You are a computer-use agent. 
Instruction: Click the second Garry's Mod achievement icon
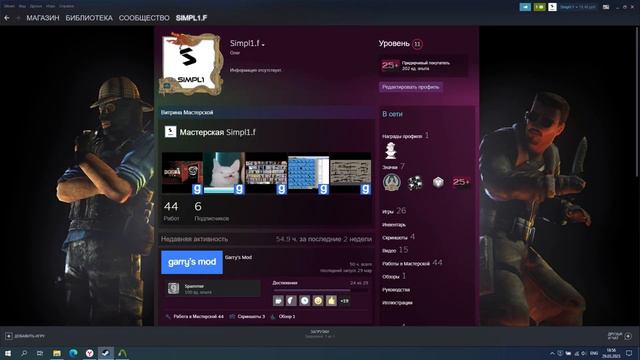(291, 301)
